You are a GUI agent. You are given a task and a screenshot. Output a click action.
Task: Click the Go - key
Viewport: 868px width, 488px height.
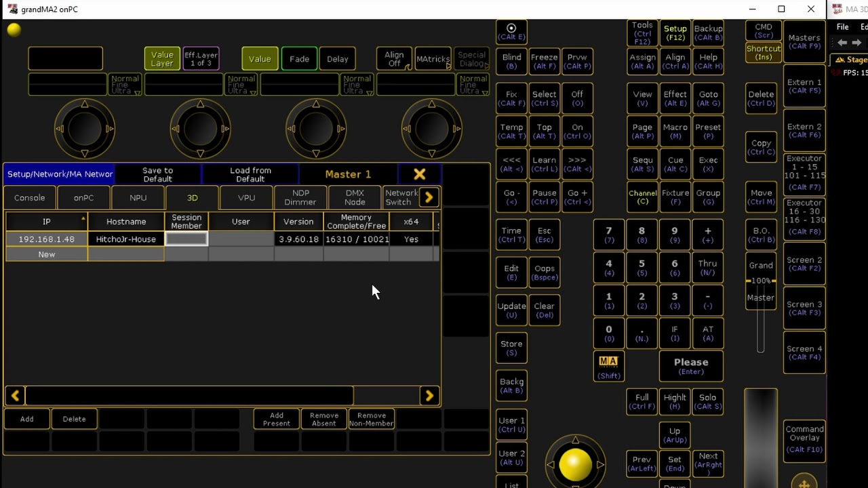(x=511, y=197)
